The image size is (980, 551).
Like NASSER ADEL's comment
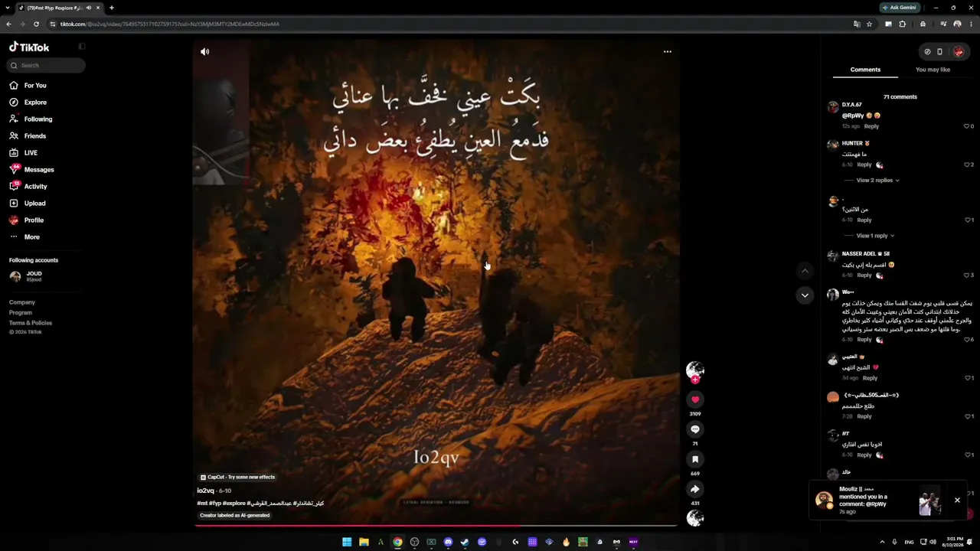[x=968, y=275]
